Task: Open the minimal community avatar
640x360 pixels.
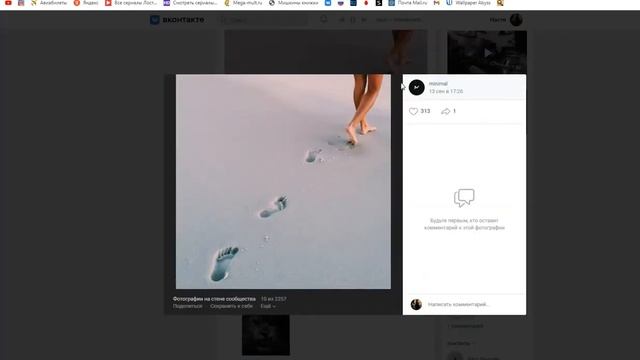Action: 417,87
